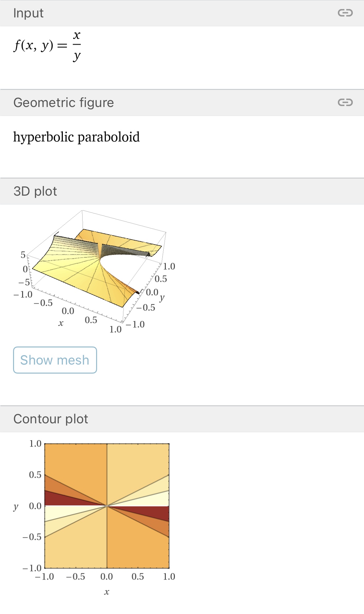Click the contour plot origin where lines meet
The image size is (364, 614).
107,506
